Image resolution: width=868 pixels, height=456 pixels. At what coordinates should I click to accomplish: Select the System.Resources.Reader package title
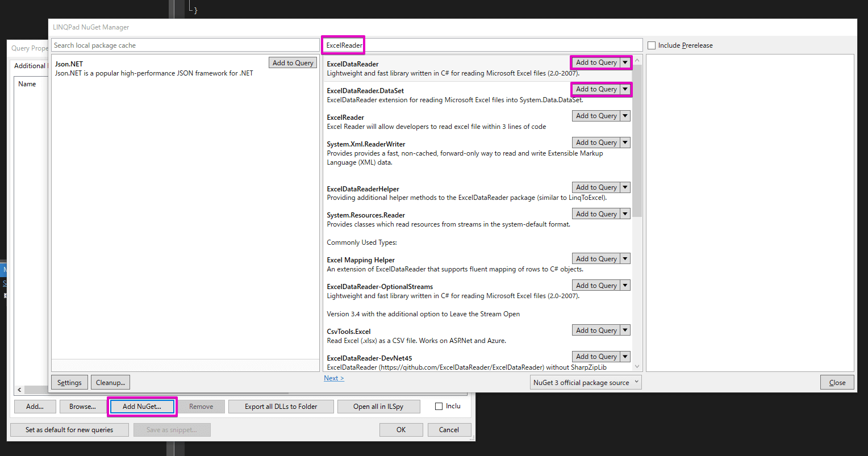tap(366, 215)
